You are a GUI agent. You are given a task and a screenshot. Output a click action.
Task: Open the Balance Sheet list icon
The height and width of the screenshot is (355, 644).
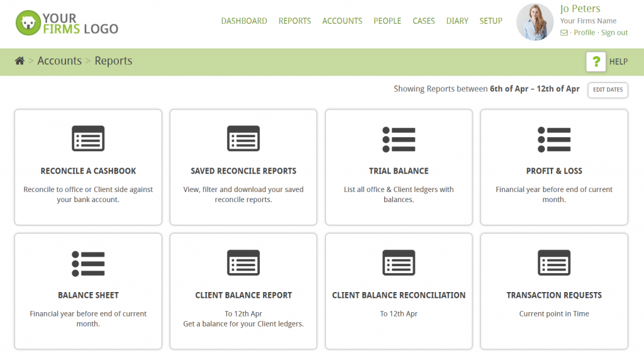(88, 263)
